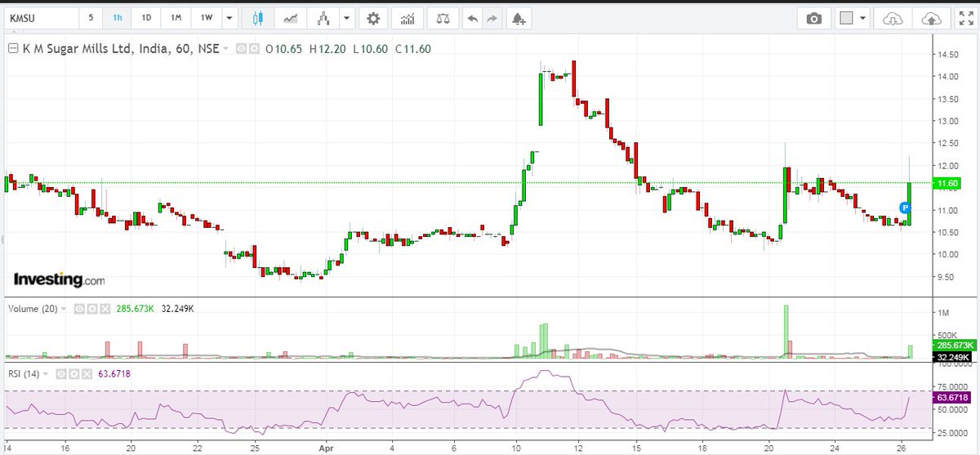Click the 50.0000 RSI axis value
This screenshot has height=455, width=980.
click(x=952, y=410)
